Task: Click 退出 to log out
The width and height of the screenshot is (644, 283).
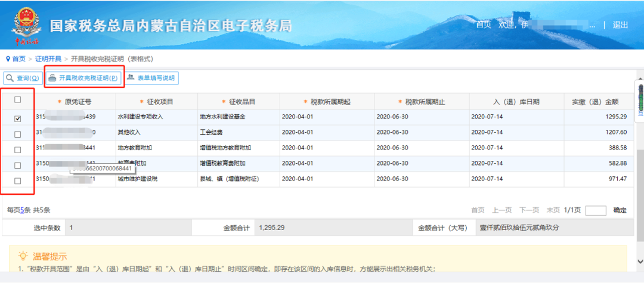Action: [x=620, y=24]
